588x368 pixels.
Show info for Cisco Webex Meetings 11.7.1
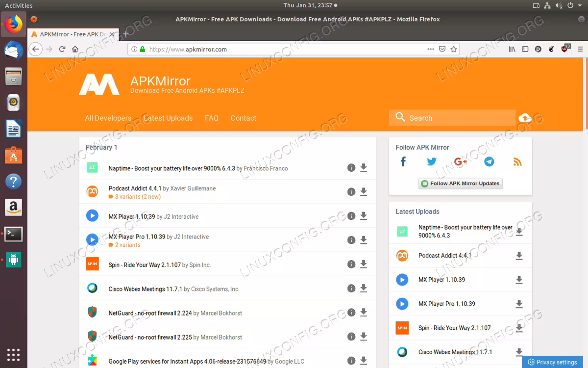pos(351,289)
